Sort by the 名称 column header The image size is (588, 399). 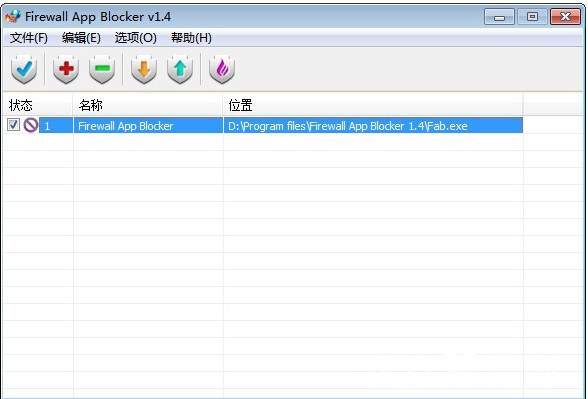[148, 105]
